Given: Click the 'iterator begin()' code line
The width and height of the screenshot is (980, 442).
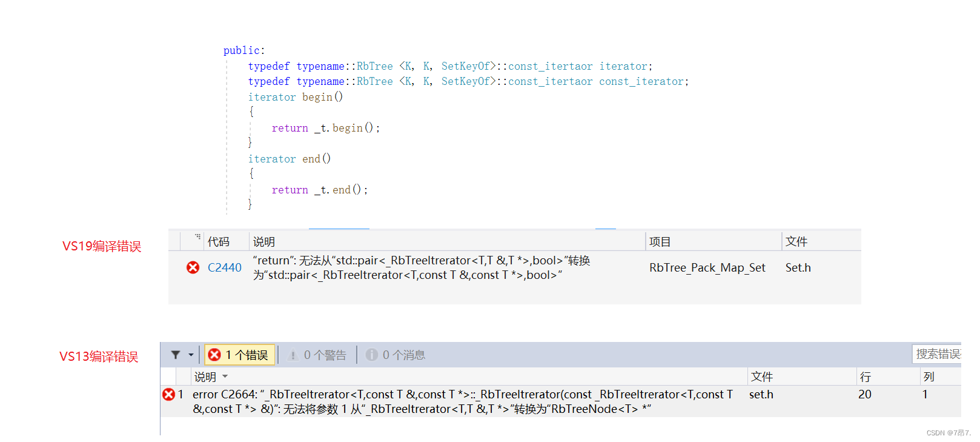Looking at the screenshot, I should click(x=296, y=97).
